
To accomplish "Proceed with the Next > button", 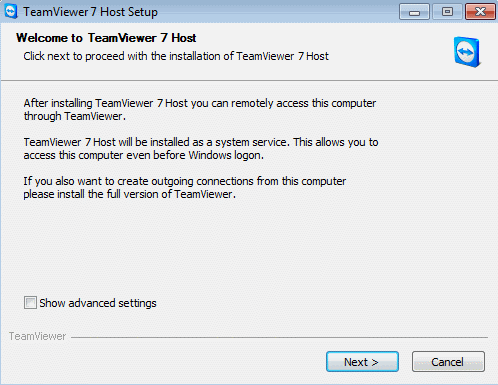I will (362, 362).
